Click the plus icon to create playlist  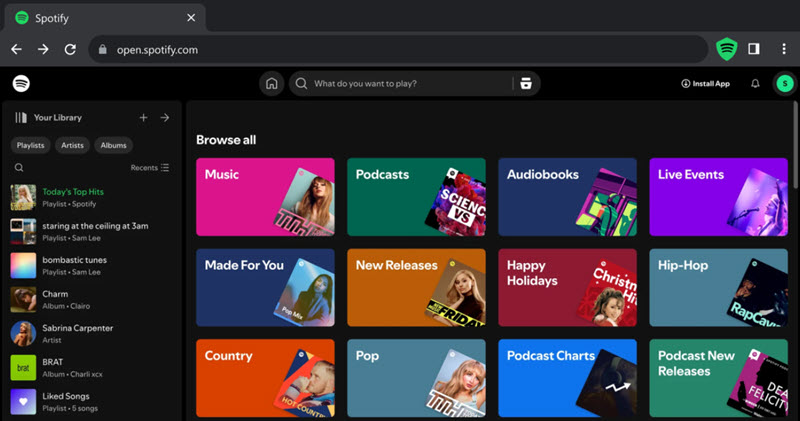(x=143, y=118)
